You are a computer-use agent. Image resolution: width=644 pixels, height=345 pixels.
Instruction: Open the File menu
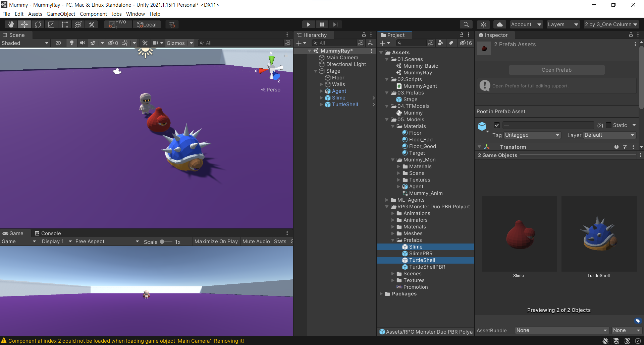coord(6,14)
